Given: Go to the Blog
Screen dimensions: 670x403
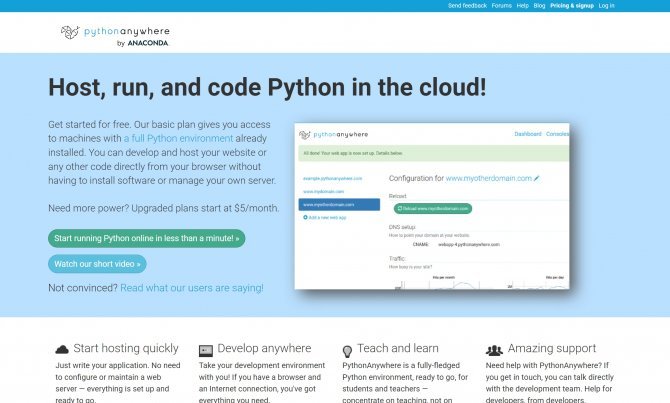Looking at the screenshot, I should coord(539,6).
